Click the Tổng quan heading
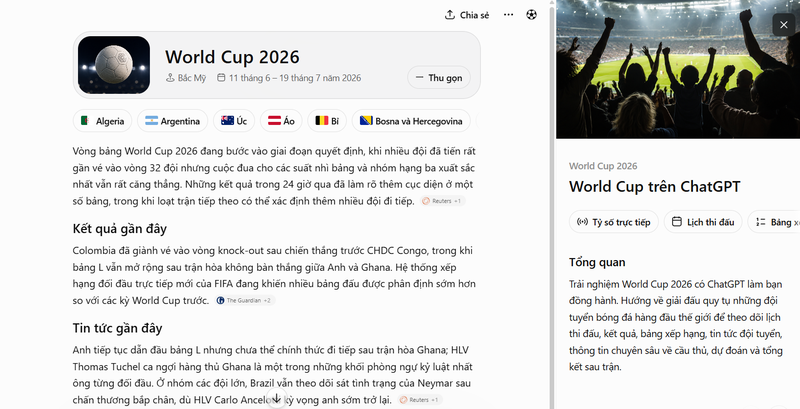The height and width of the screenshot is (409, 800). [597, 262]
